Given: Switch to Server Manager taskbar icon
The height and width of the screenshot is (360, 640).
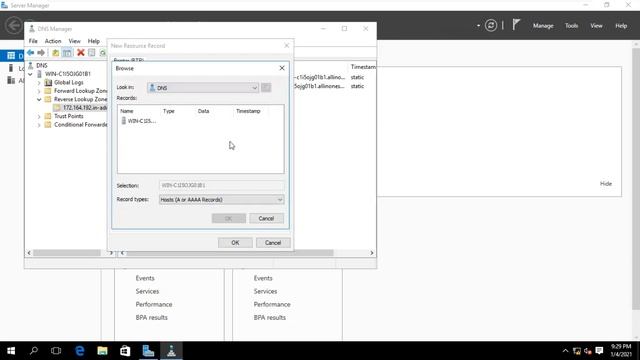Looking at the screenshot, I should click(x=148, y=351).
